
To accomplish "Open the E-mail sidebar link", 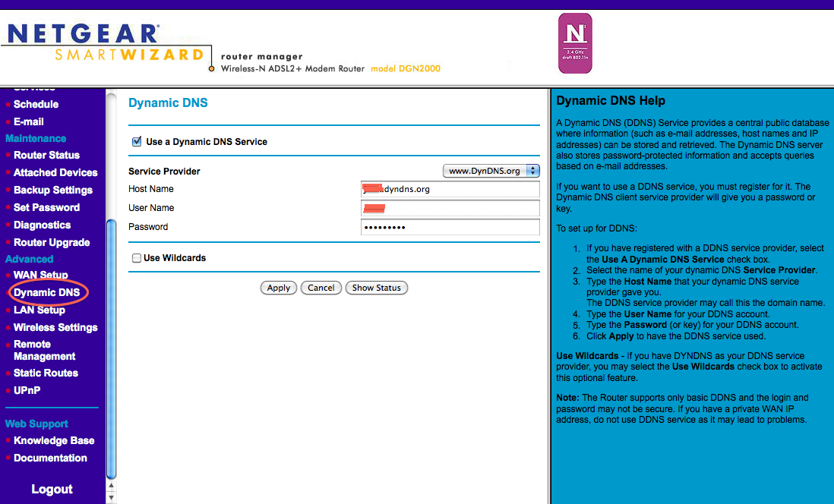I will (29, 121).
